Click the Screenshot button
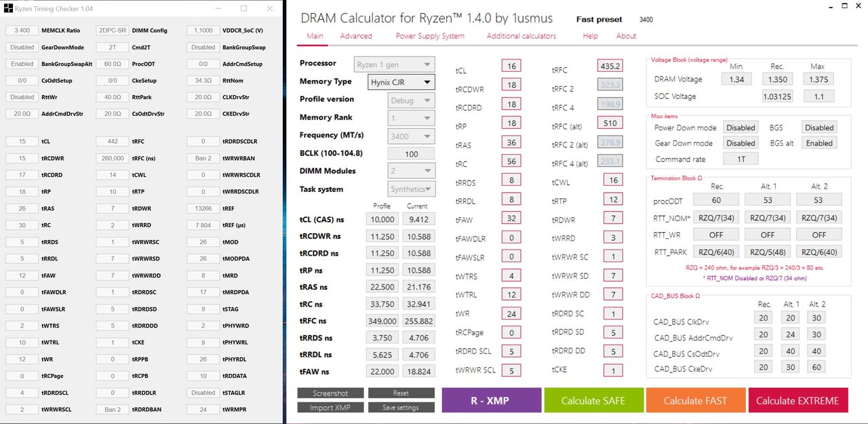 (330, 393)
